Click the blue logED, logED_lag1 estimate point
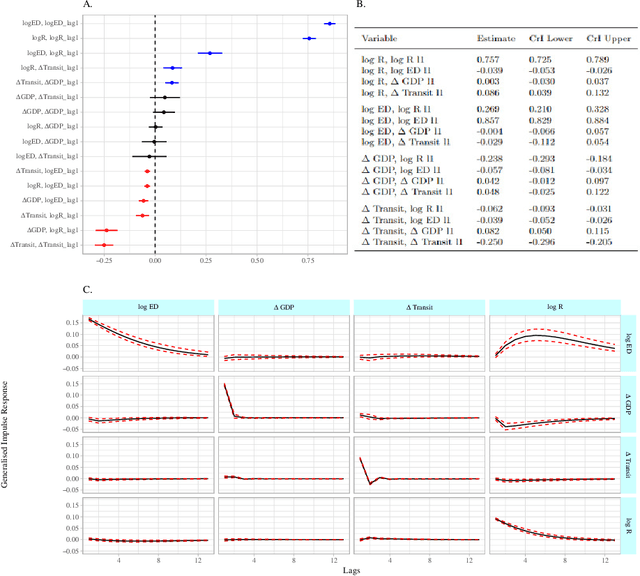Viewport: 640px width, 576px height. [329, 23]
